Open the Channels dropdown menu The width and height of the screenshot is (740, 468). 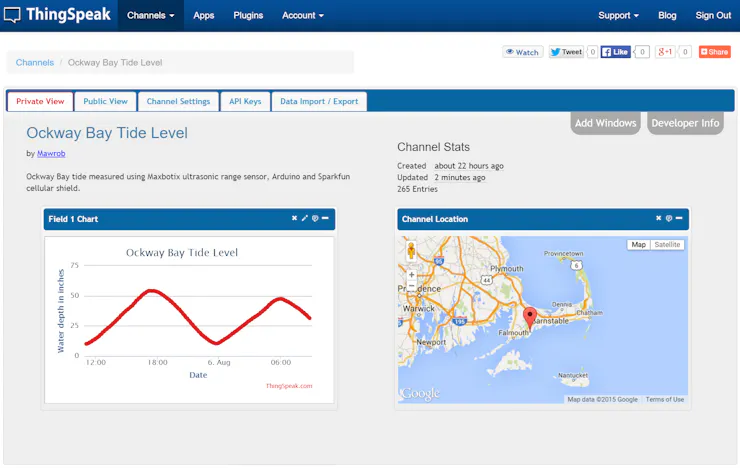pyautogui.click(x=151, y=16)
